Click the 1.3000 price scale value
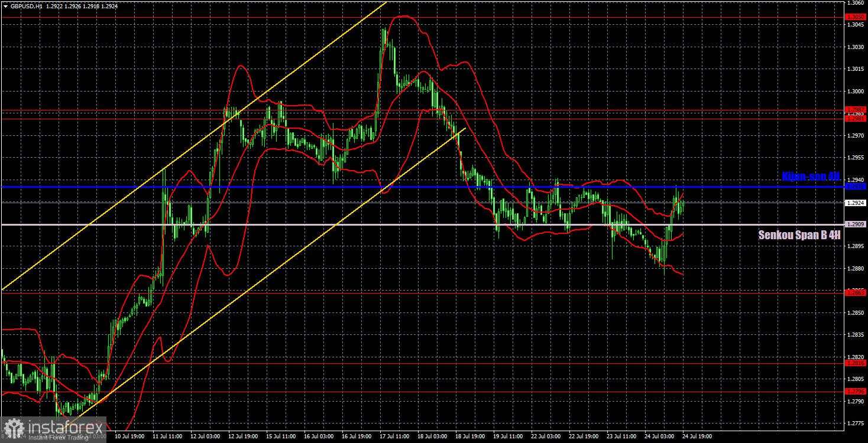 pyautogui.click(x=856, y=92)
